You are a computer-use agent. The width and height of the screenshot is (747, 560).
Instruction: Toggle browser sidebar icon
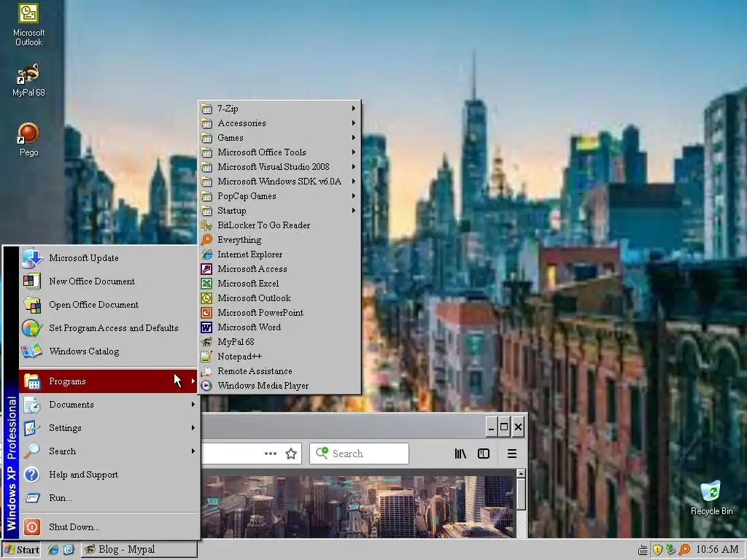pyautogui.click(x=484, y=454)
